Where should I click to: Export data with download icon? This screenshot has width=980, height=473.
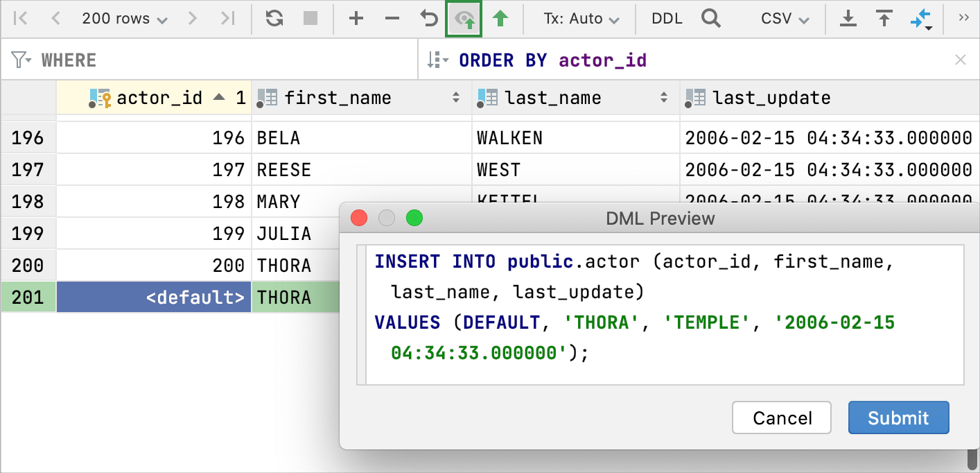[848, 19]
